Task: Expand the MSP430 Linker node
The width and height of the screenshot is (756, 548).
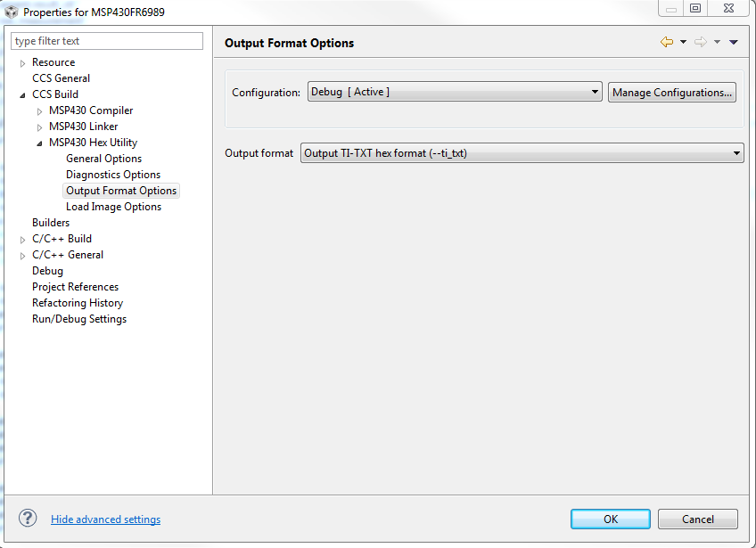Action: coord(39,127)
